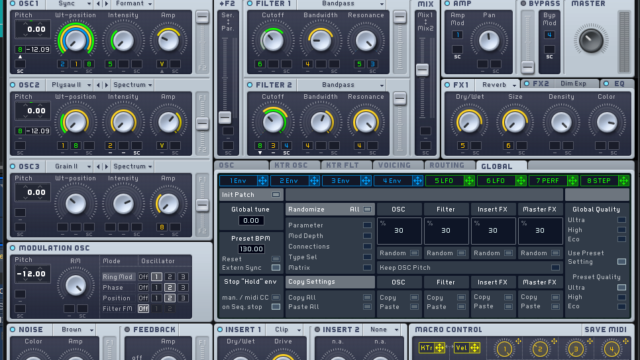This screenshot has width=640, height=360.
Task: Toggle Extern Sync checkbox
Action: (x=276, y=268)
